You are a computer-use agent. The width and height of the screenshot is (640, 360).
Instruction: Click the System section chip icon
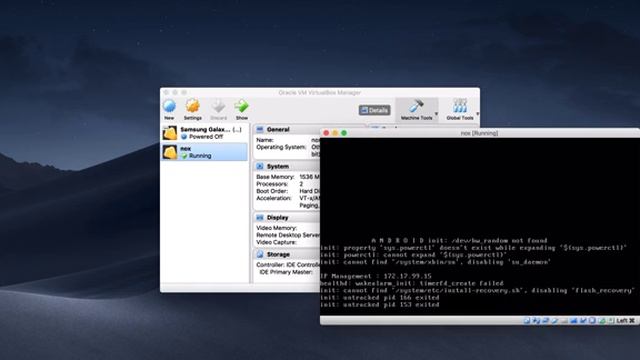(x=260, y=167)
